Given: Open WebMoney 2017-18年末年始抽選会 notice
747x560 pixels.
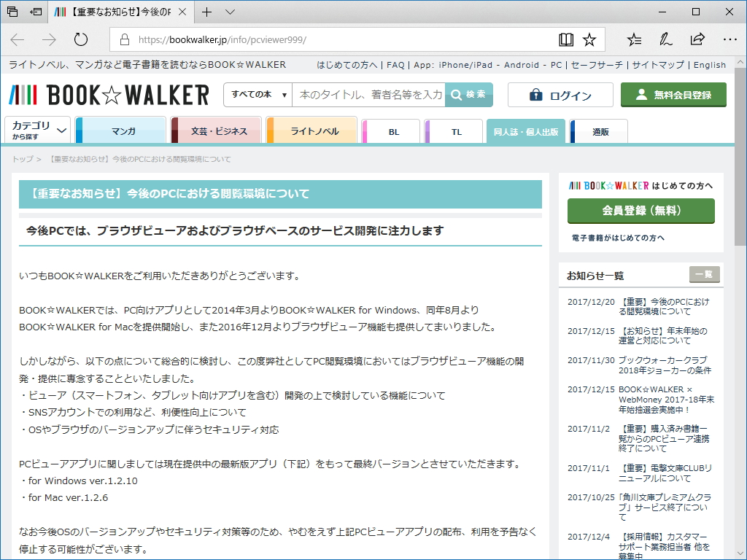Looking at the screenshot, I should [666, 399].
